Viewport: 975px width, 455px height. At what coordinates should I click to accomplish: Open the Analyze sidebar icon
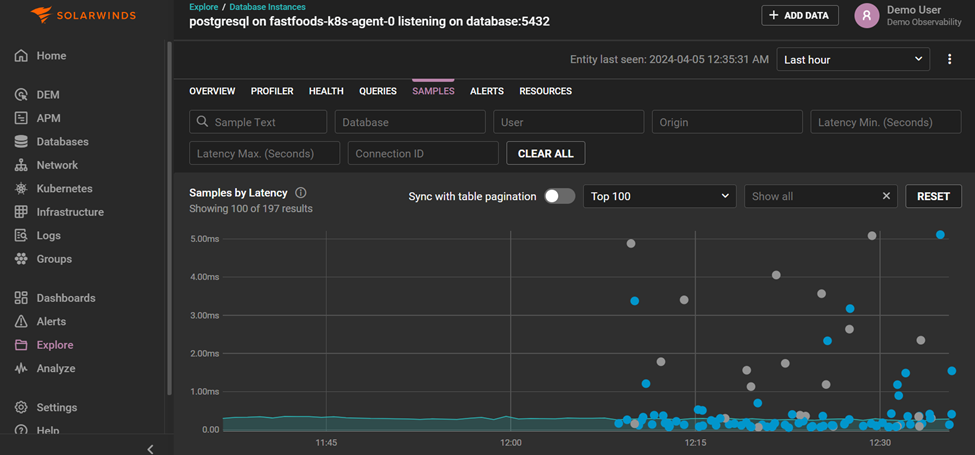click(21, 369)
